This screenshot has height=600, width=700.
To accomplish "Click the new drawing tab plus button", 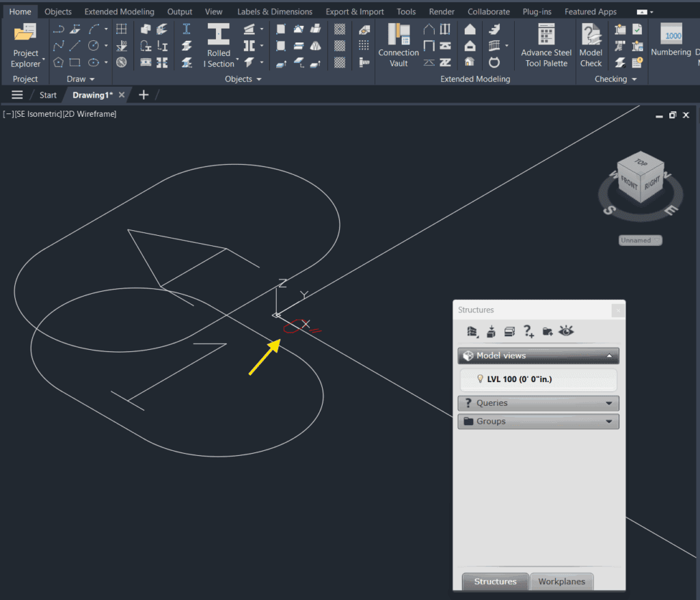I will click(x=144, y=95).
